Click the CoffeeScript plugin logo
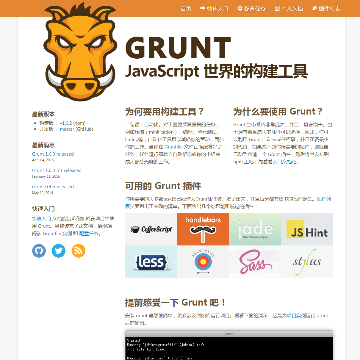 coord(151,229)
